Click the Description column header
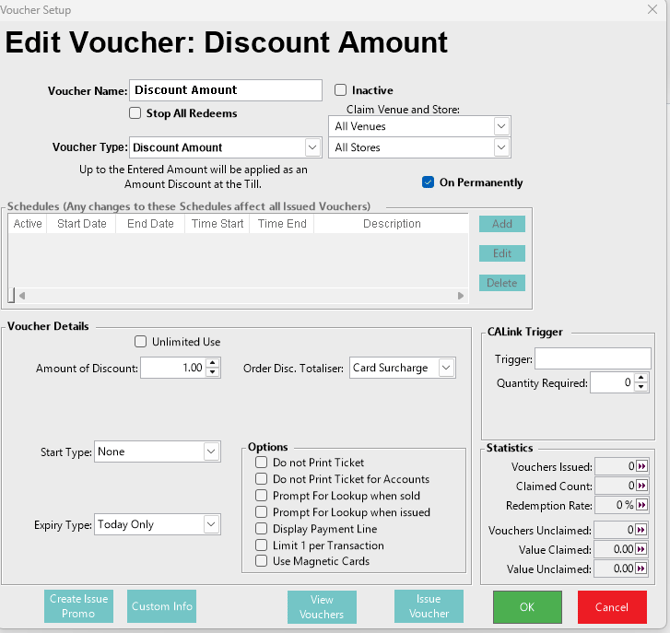 point(392,224)
